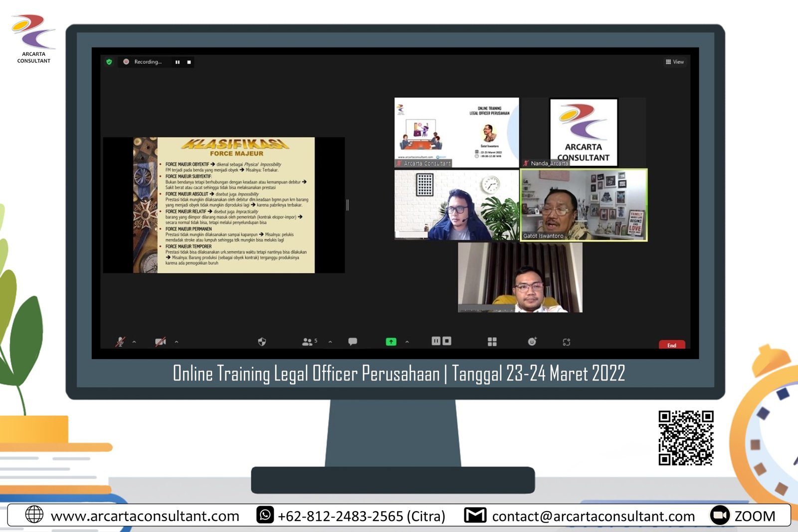Stop the recording with the square button
This screenshot has height=532, width=798.
189,62
